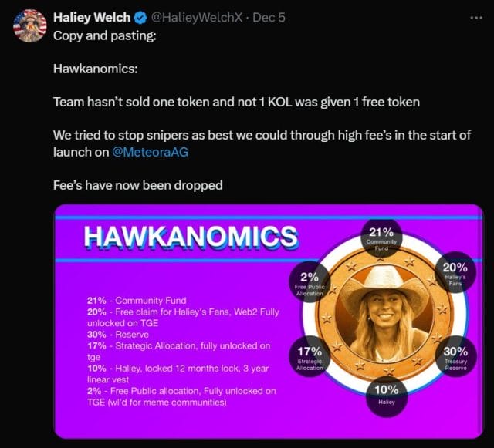
Task: Click the '30% - Reserve' list line
Action: coord(118,335)
